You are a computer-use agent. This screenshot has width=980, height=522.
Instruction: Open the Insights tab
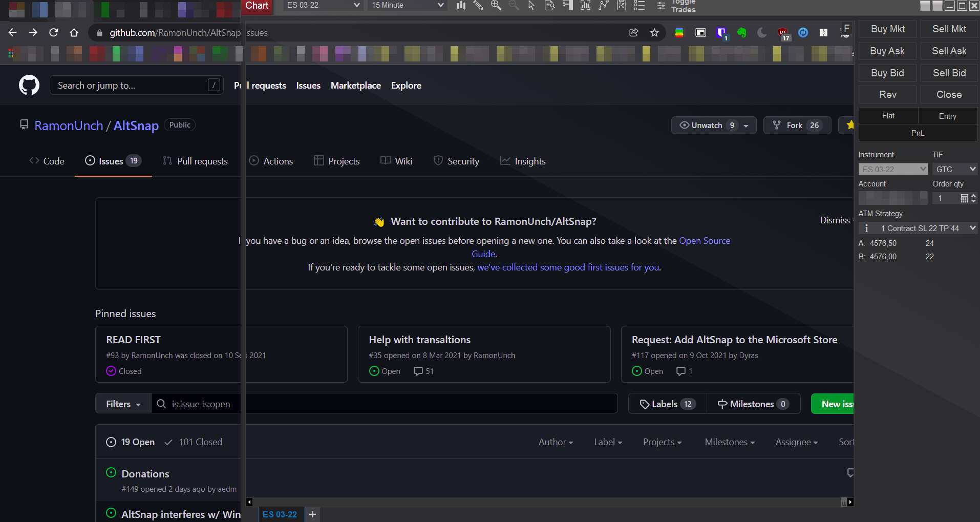[523, 161]
